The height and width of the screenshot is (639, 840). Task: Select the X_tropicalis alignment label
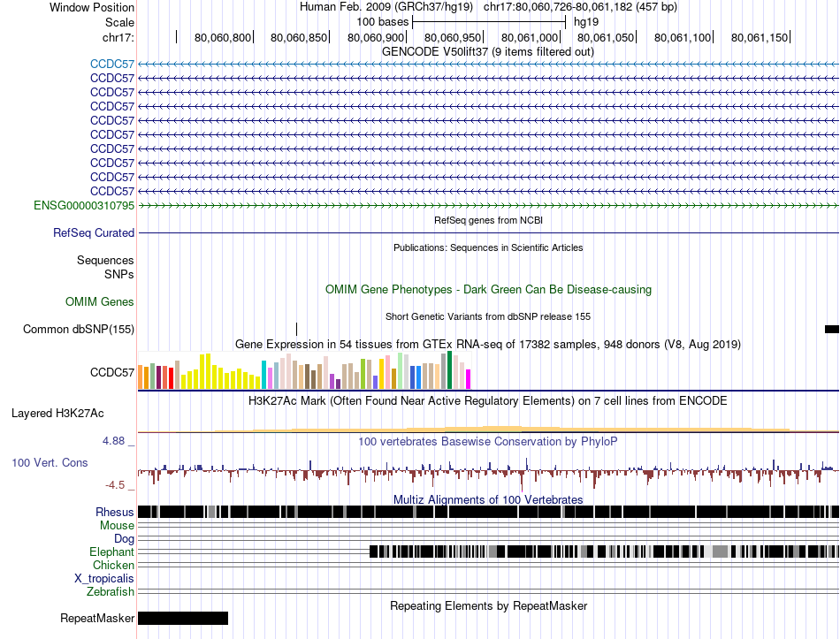[x=104, y=579]
